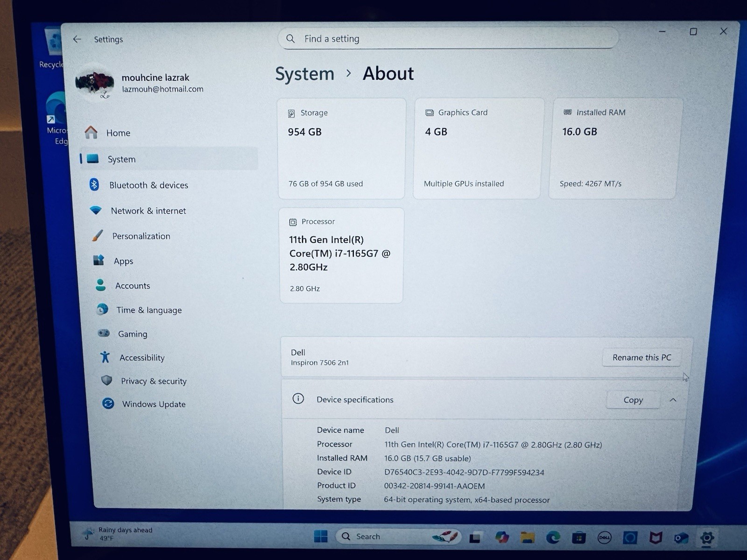Launch Copilot from the taskbar
Screen dimensions: 747x560
point(502,537)
